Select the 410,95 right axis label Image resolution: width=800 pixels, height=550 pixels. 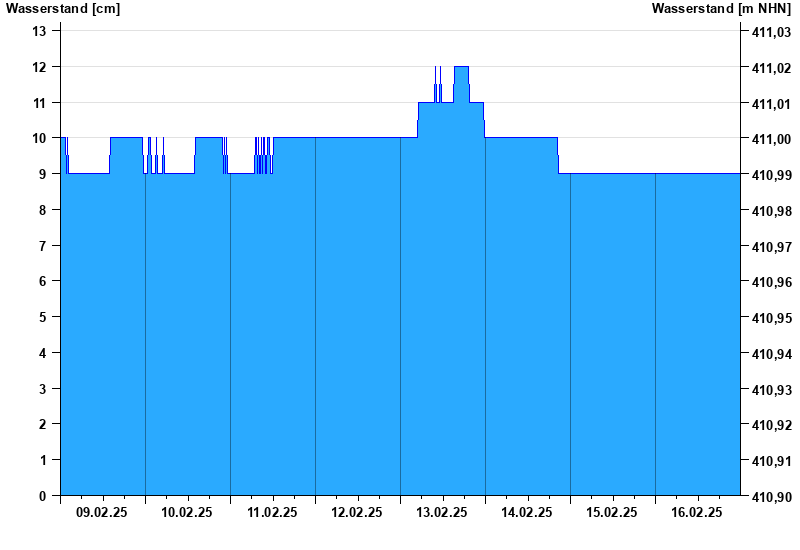click(x=771, y=318)
